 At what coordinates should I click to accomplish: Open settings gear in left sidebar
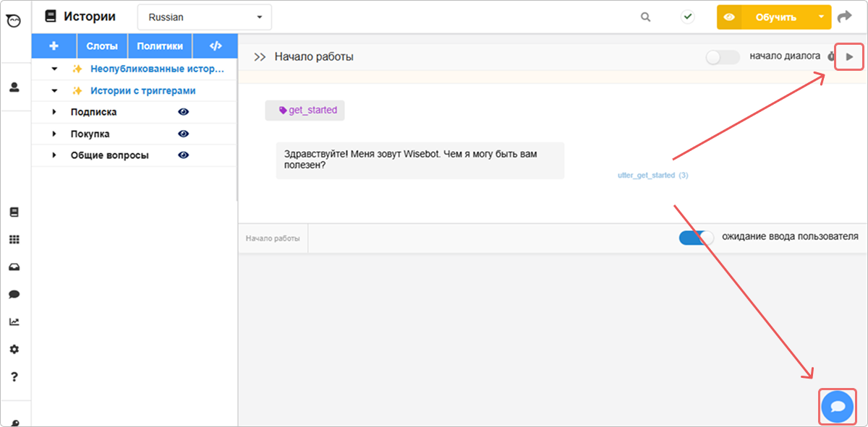(x=14, y=349)
